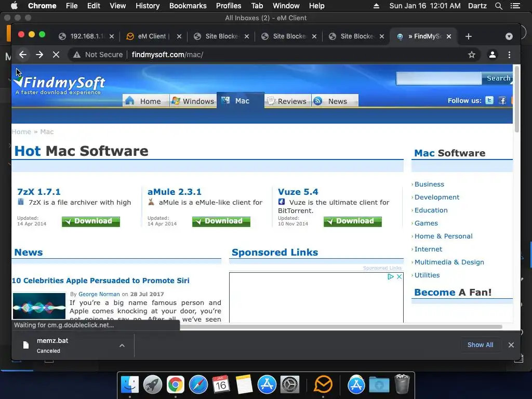Open 10 Celebrities Apple Persuaded article

100,281
